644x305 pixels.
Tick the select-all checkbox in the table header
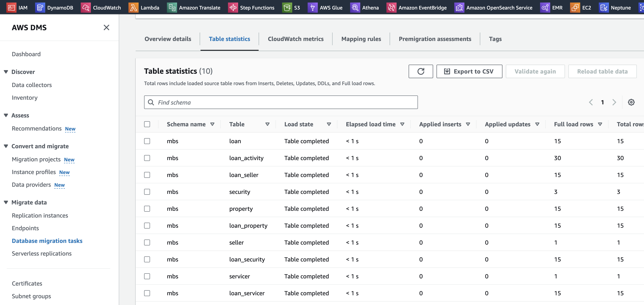pyautogui.click(x=147, y=124)
